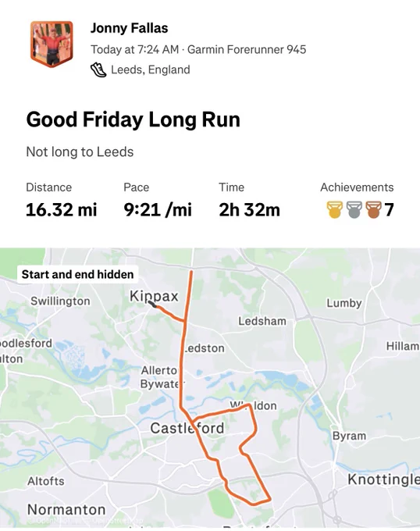The image size is (420, 531).
Task: Click the Castleford label on map
Action: point(187,429)
